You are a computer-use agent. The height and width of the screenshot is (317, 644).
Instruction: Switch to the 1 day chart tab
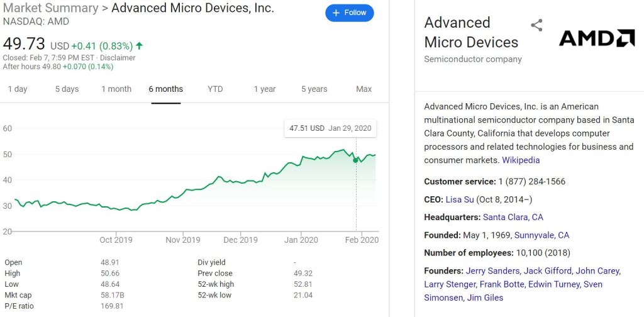[x=18, y=89]
